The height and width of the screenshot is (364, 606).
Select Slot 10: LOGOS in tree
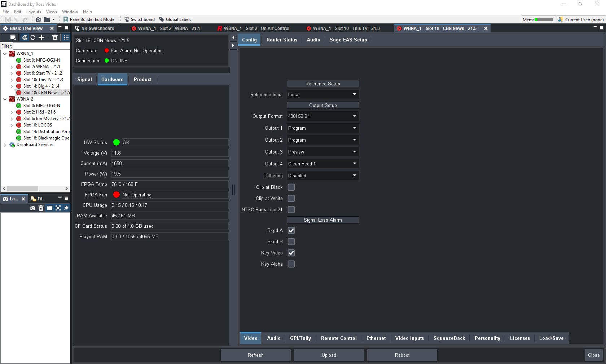tap(38, 125)
